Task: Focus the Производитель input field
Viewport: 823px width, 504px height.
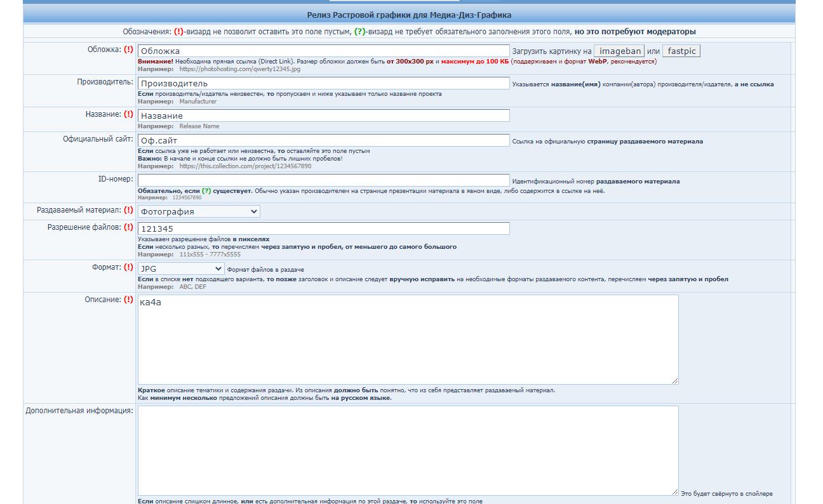Action: pos(323,83)
